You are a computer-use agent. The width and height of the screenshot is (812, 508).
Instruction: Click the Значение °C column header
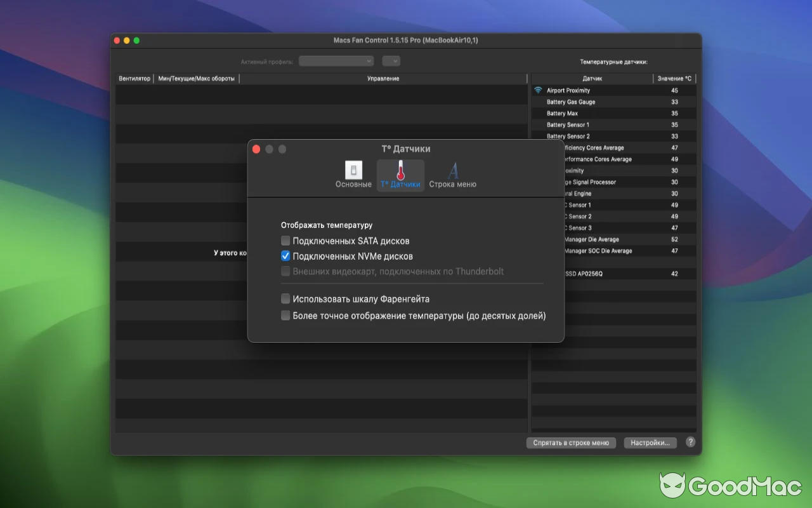674,78
